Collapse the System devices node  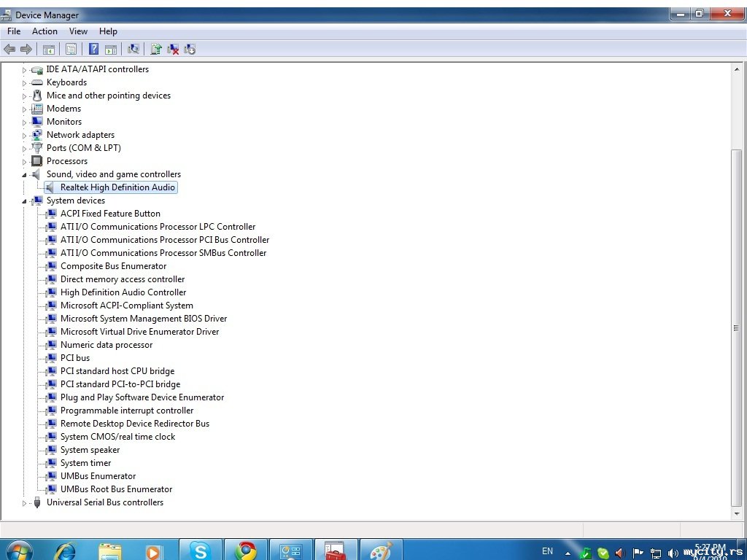pyautogui.click(x=24, y=201)
